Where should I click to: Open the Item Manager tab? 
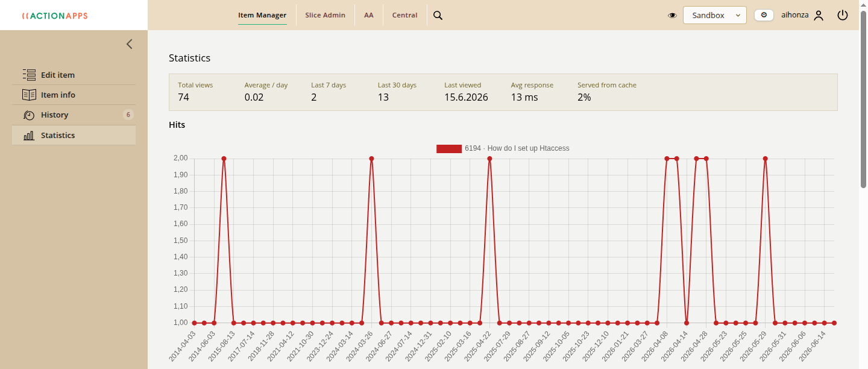tap(262, 15)
